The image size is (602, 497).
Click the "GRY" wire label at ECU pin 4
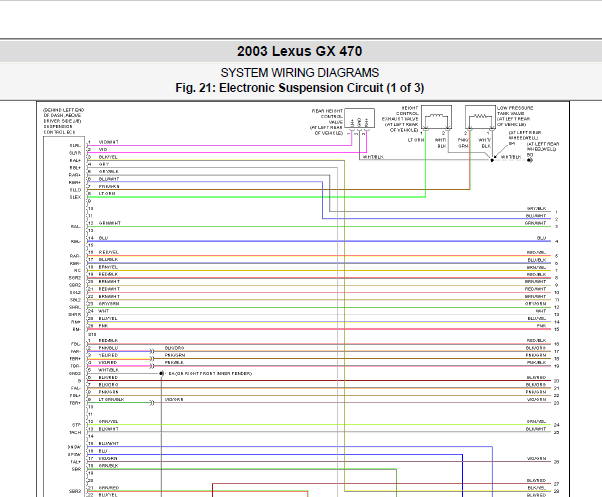104,164
